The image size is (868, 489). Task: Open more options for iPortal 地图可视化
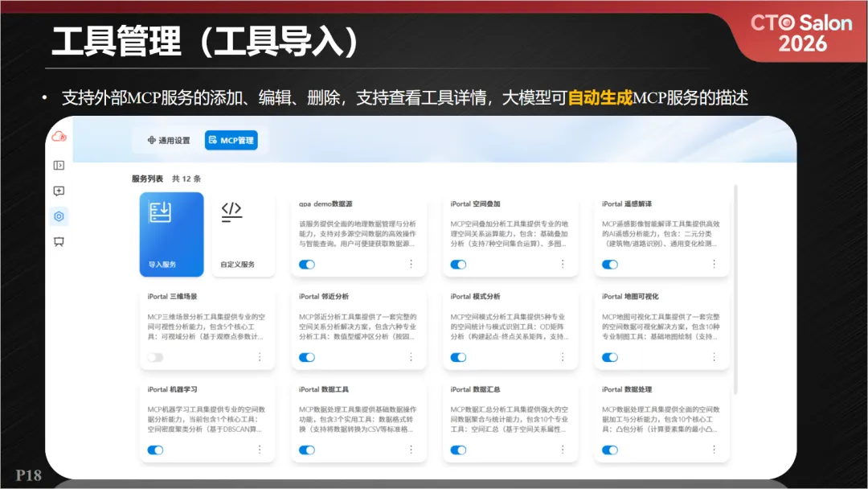pos(714,356)
